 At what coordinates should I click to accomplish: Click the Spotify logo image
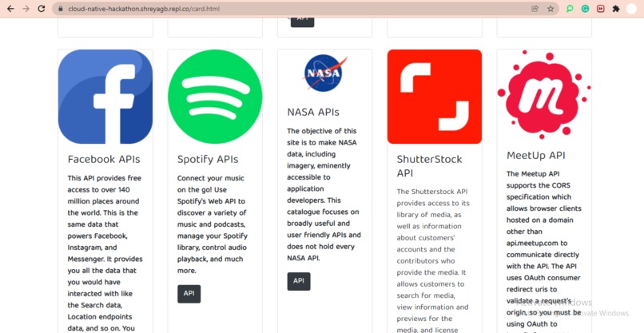point(215,97)
